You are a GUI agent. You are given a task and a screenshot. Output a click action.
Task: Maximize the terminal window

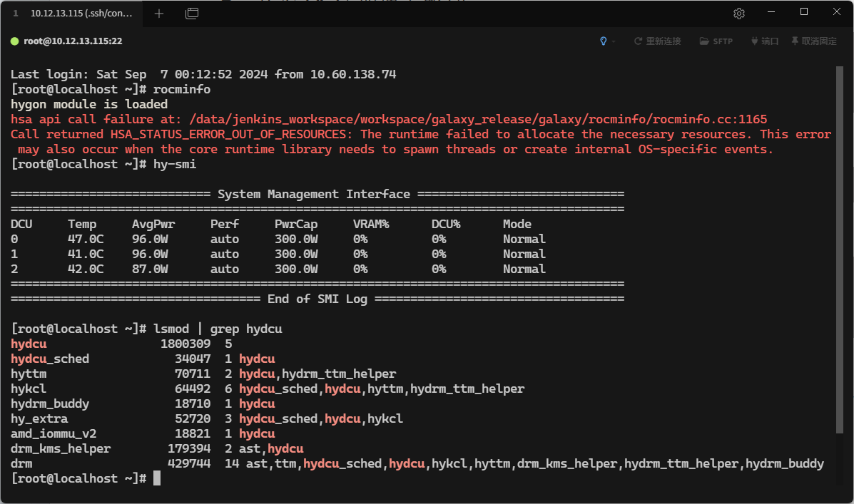[804, 12]
